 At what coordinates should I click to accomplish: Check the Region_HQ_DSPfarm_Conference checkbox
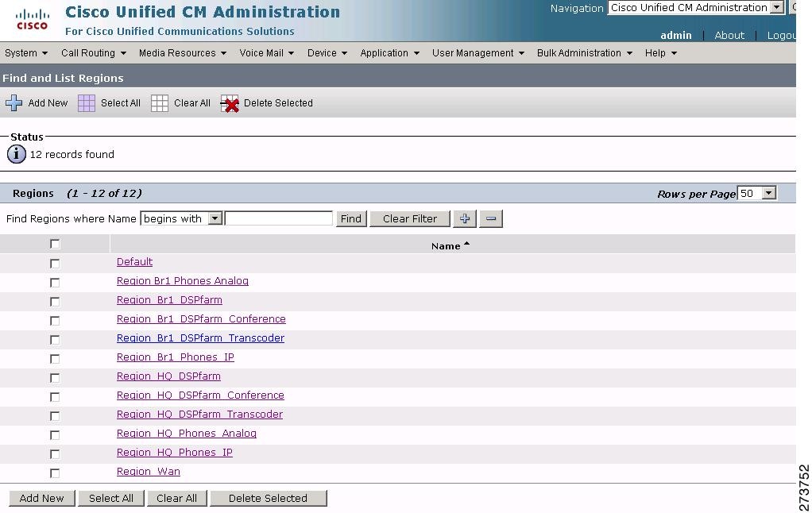point(55,396)
